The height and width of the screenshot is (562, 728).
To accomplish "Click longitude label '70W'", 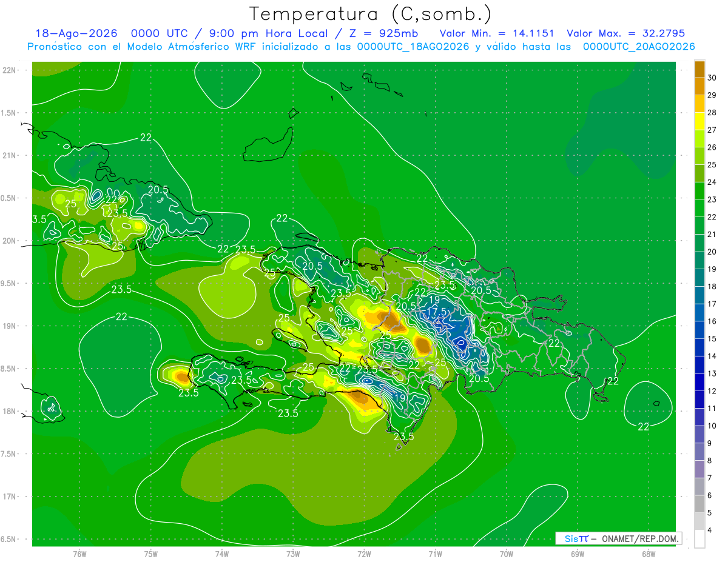I will 506,554.
